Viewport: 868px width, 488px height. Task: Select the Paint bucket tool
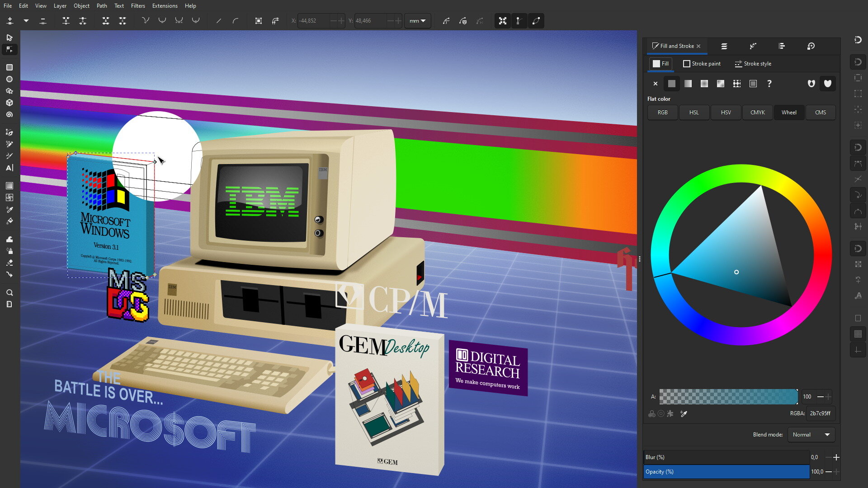(x=9, y=221)
